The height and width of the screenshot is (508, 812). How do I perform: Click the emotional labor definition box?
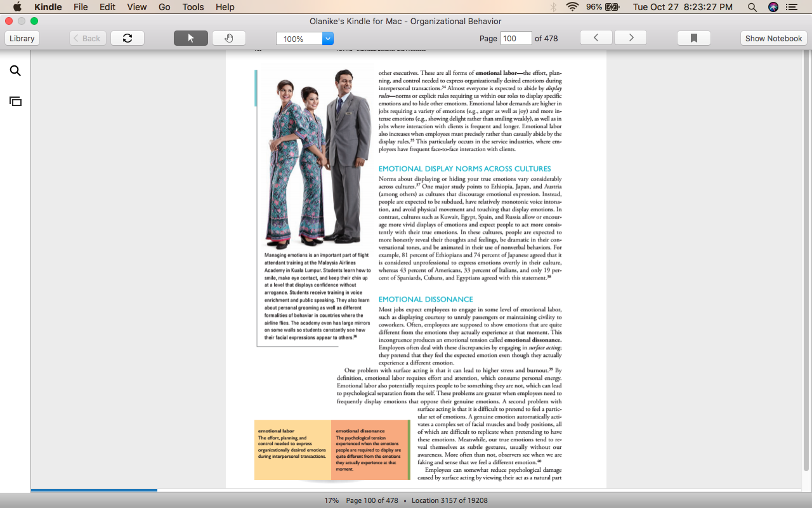click(x=292, y=450)
